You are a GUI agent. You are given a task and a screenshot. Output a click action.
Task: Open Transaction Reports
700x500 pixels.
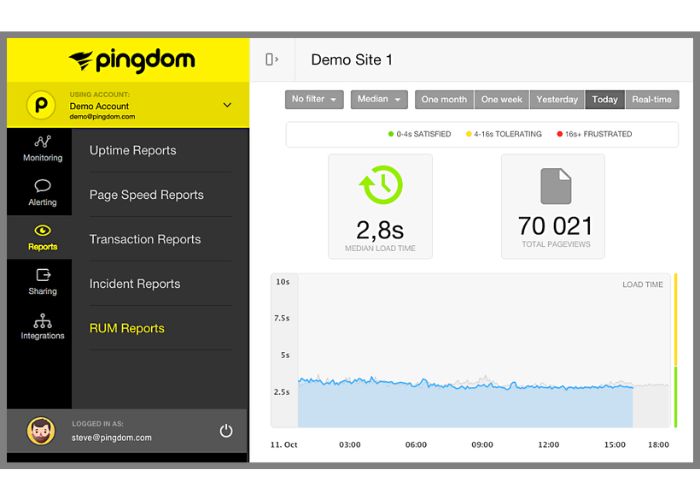[145, 239]
